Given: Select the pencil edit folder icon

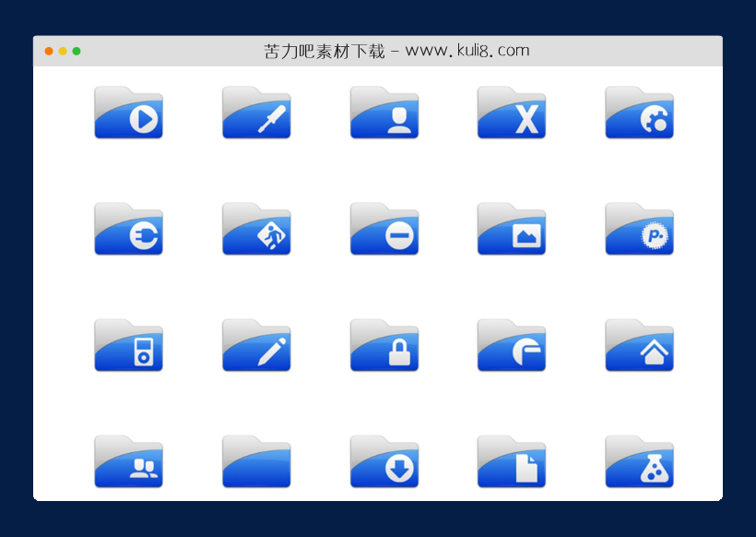Looking at the screenshot, I should pyautogui.click(x=256, y=346).
